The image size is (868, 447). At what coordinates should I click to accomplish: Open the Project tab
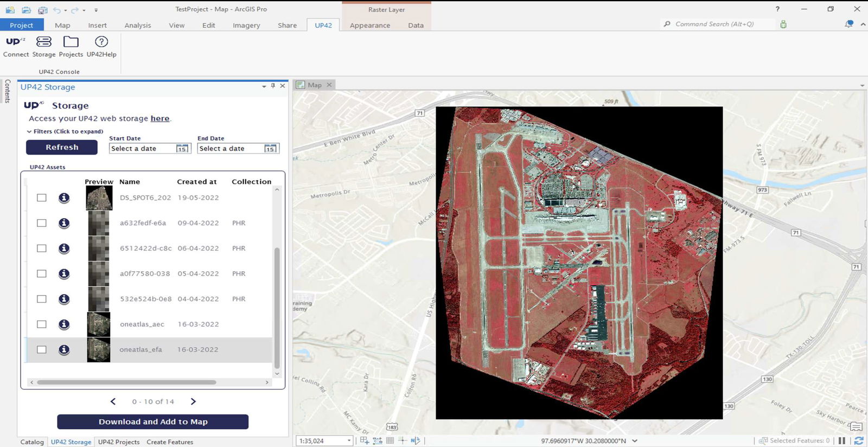click(21, 25)
